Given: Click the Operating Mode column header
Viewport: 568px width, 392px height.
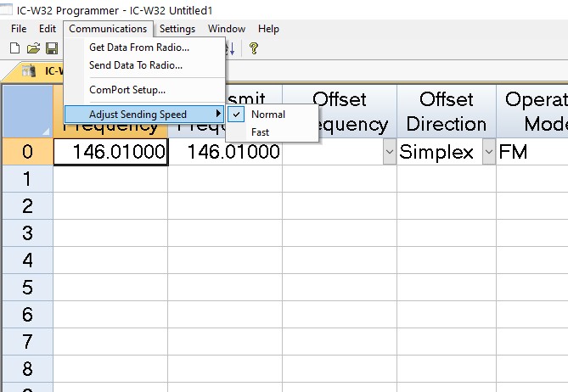Looking at the screenshot, I should pos(532,111).
